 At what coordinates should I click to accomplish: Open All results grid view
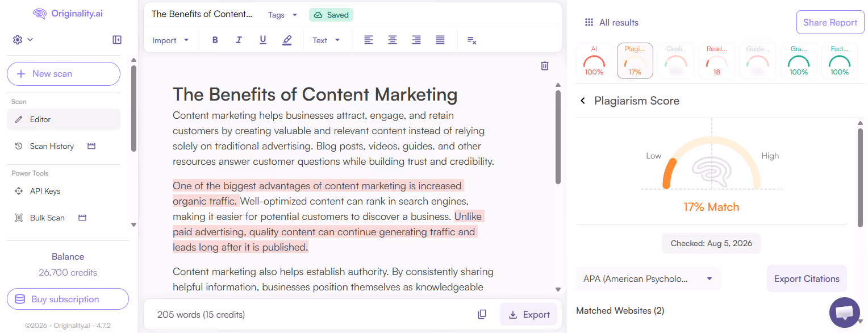[x=611, y=23]
